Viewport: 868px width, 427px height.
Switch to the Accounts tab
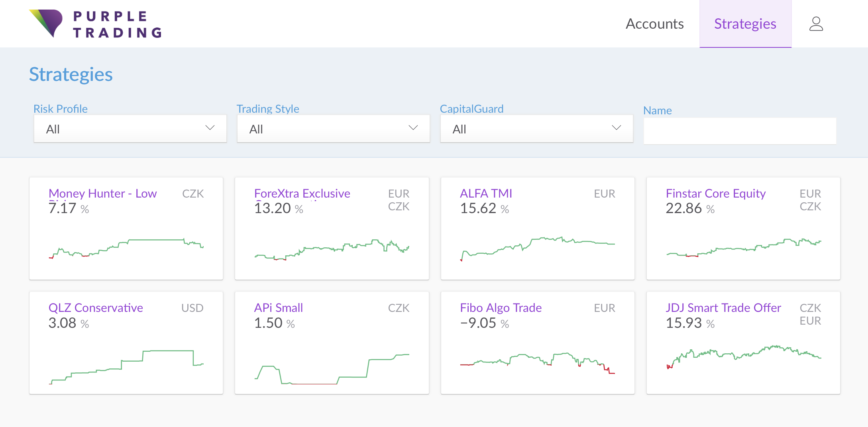[654, 24]
